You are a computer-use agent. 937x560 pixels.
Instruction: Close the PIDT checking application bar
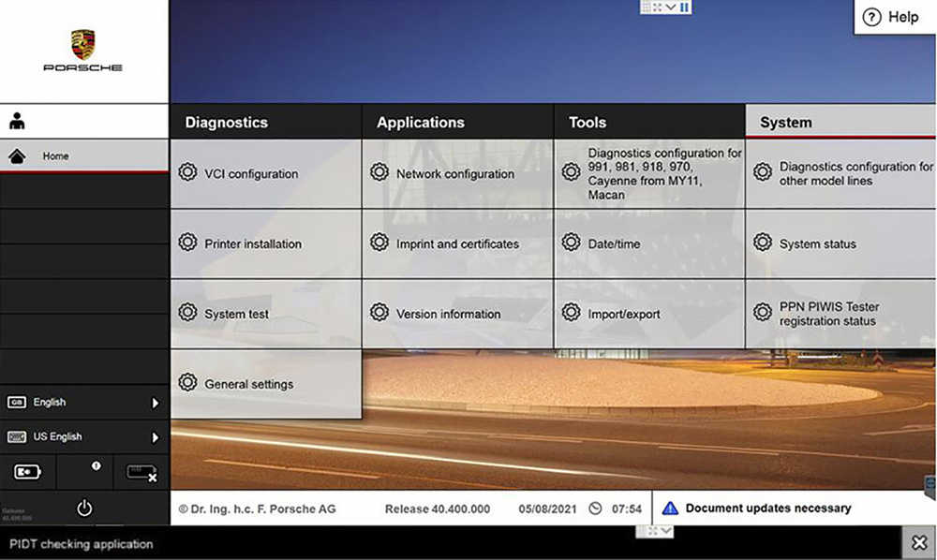[919, 543]
